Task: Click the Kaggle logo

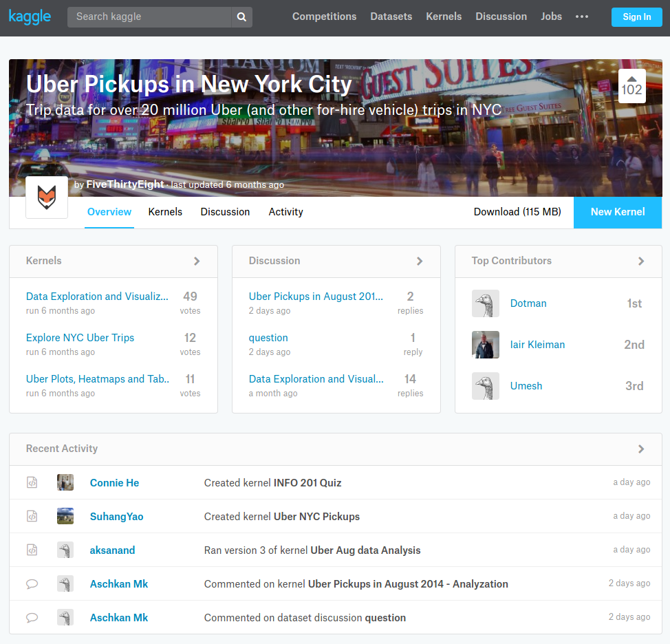Action: [x=30, y=17]
